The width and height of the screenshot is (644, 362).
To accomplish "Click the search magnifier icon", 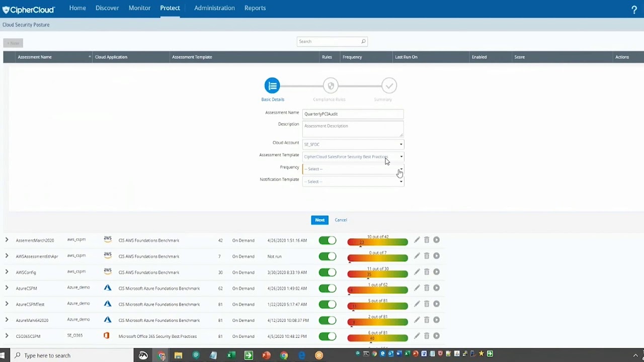I will tap(363, 41).
